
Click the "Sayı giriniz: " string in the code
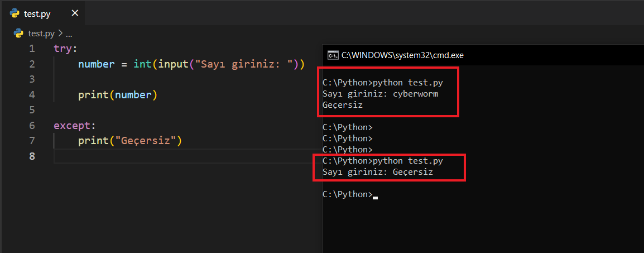(x=243, y=64)
